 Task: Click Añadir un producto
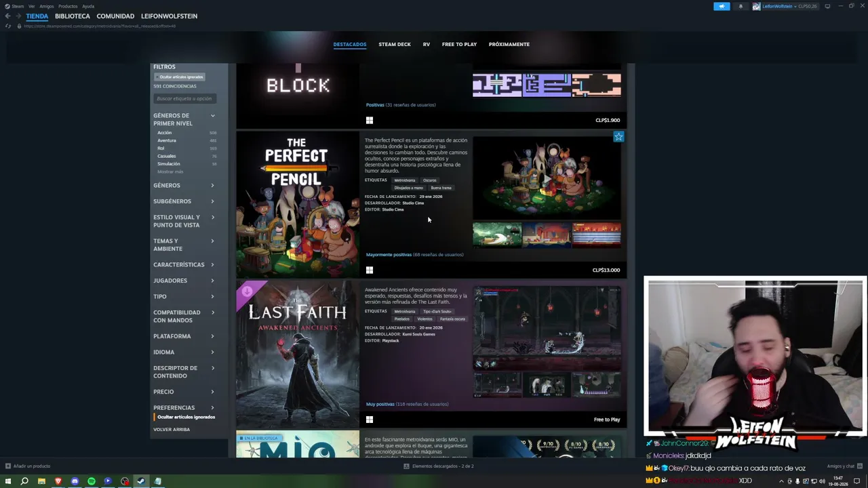coord(32,466)
